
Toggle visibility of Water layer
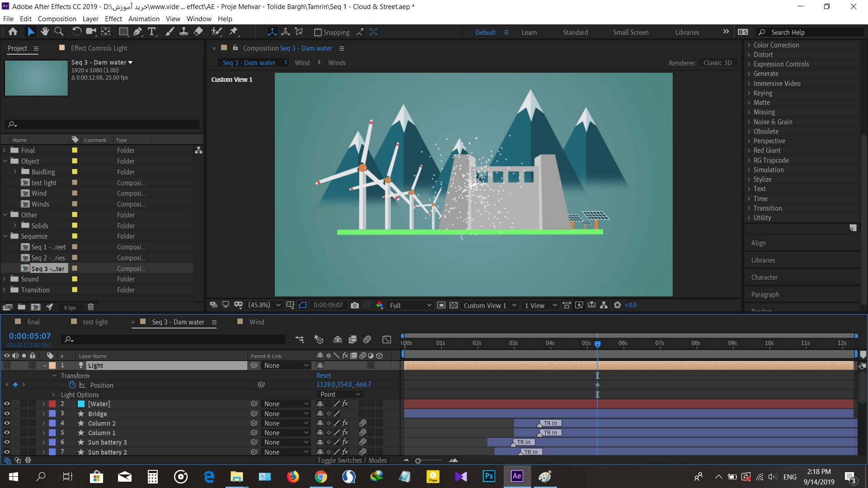coord(6,404)
